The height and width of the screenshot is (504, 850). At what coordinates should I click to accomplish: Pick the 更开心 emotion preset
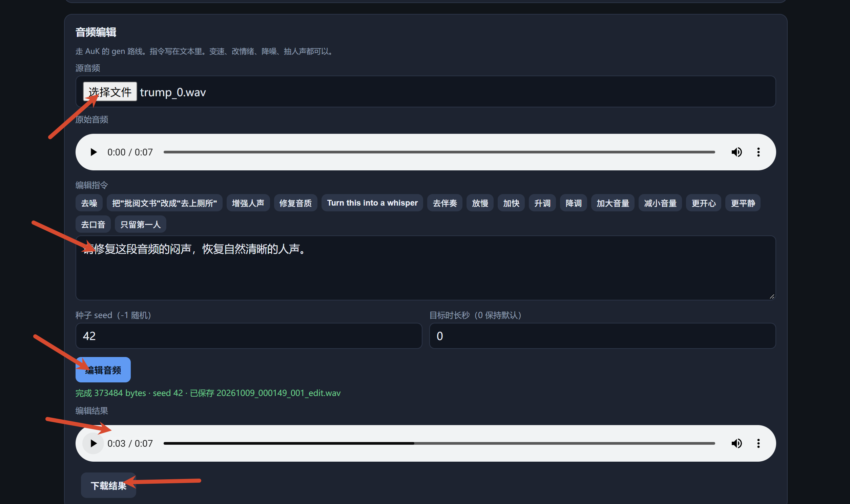[x=704, y=203]
